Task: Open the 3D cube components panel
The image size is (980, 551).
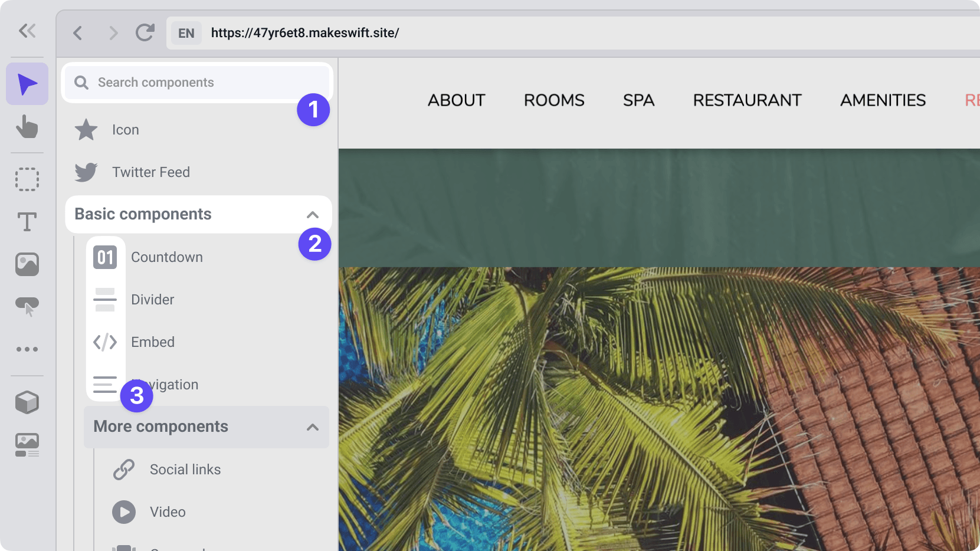Action: pos(27,402)
